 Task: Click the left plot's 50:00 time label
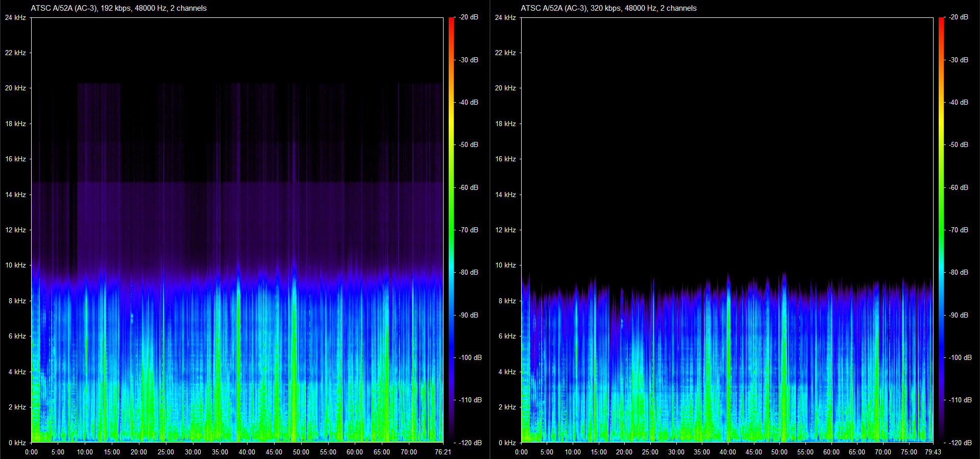[301, 452]
